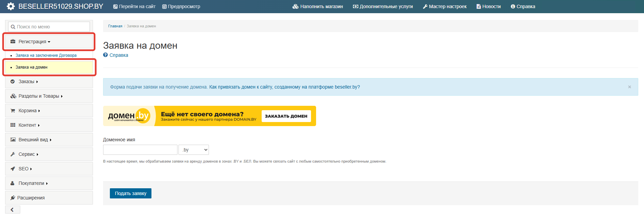Click the plug icon for Расширения
Image resolution: width=644 pixels, height=216 pixels.
[13, 198]
